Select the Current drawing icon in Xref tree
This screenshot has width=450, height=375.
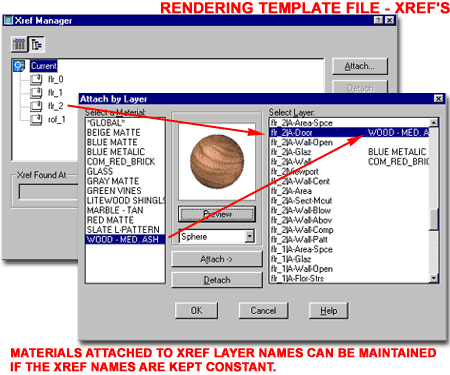coord(19,66)
